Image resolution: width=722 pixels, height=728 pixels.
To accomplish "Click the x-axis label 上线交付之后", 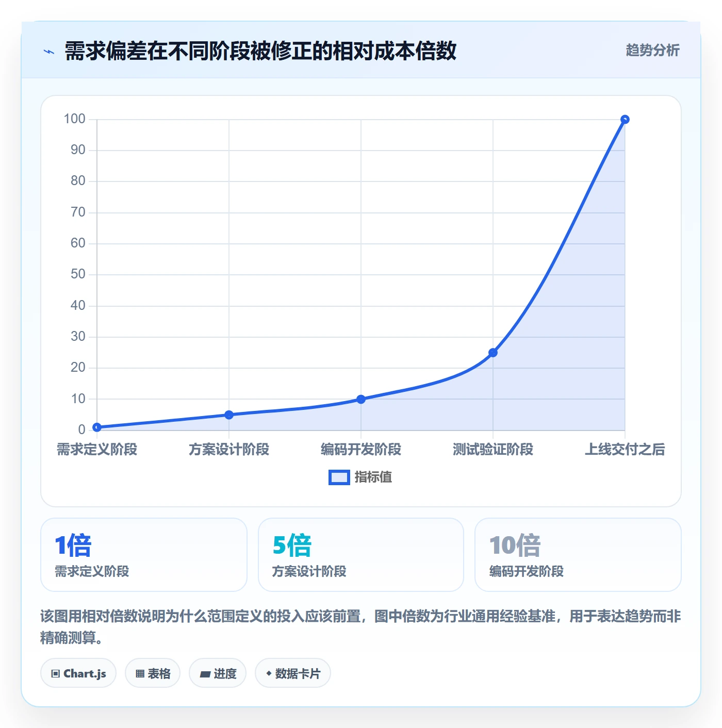I will pyautogui.click(x=625, y=450).
